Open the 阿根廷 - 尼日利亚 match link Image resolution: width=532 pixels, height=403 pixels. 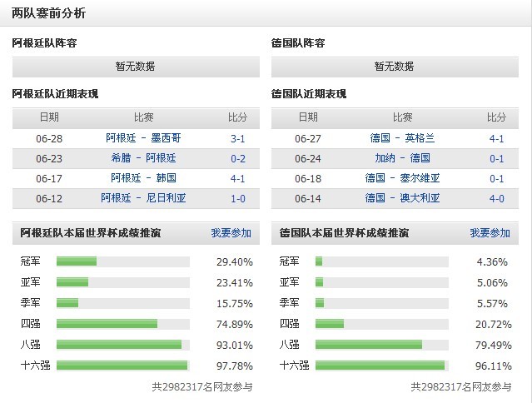(x=143, y=198)
